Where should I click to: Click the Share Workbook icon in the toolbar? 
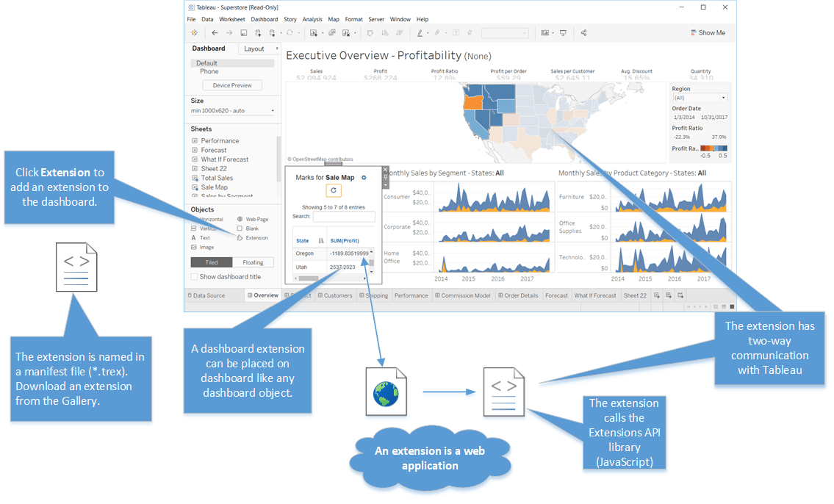point(583,32)
